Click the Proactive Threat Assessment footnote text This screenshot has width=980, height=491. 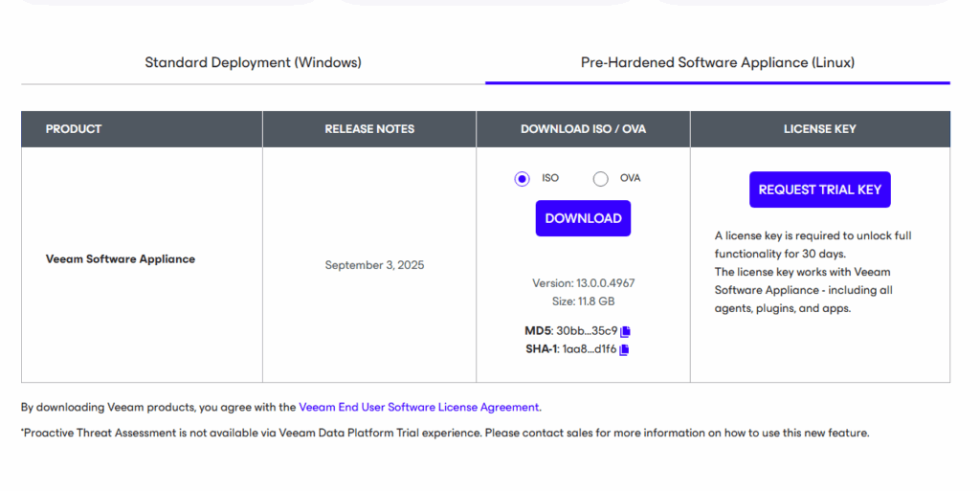coord(444,433)
